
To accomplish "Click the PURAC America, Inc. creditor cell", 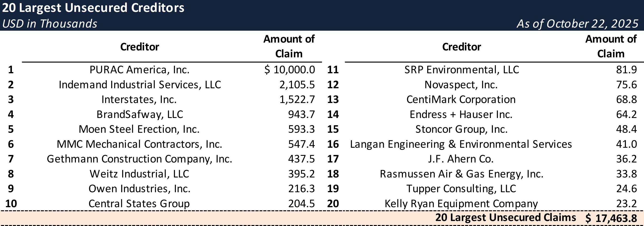I will point(140,70).
